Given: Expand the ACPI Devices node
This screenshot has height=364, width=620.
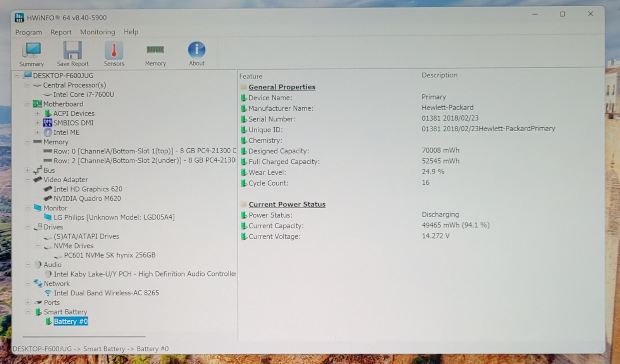Looking at the screenshot, I should 38,113.
